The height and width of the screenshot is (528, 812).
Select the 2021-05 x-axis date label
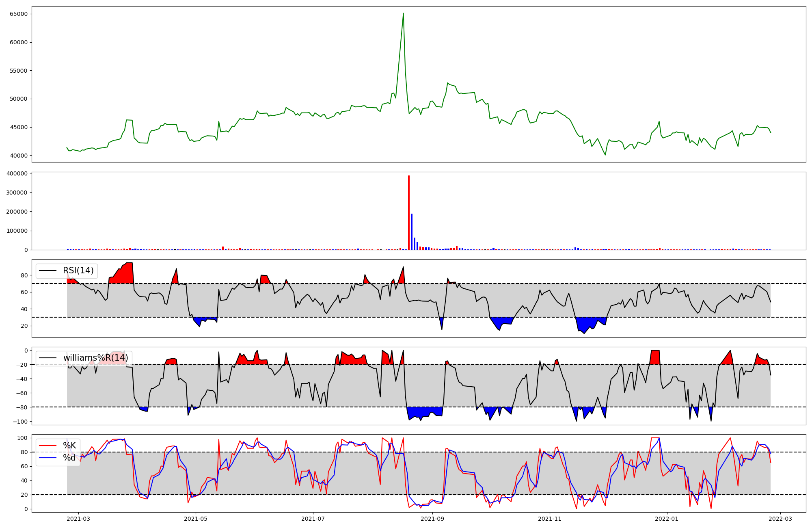point(196,519)
